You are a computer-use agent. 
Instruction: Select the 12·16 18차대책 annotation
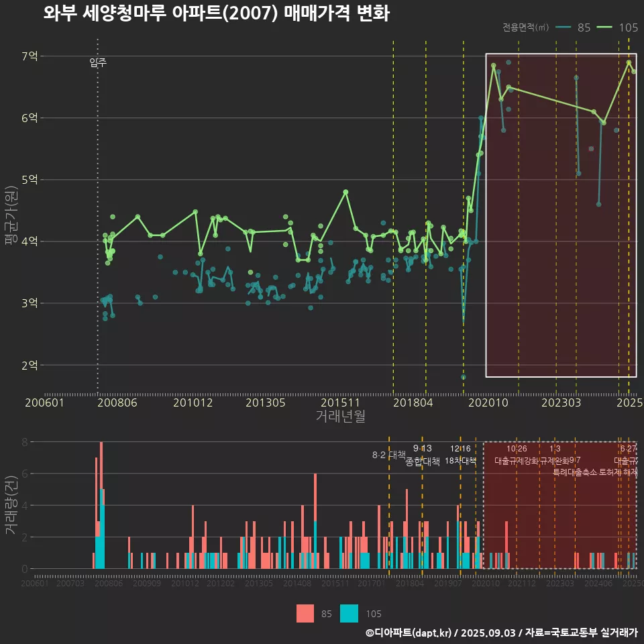click(x=460, y=455)
